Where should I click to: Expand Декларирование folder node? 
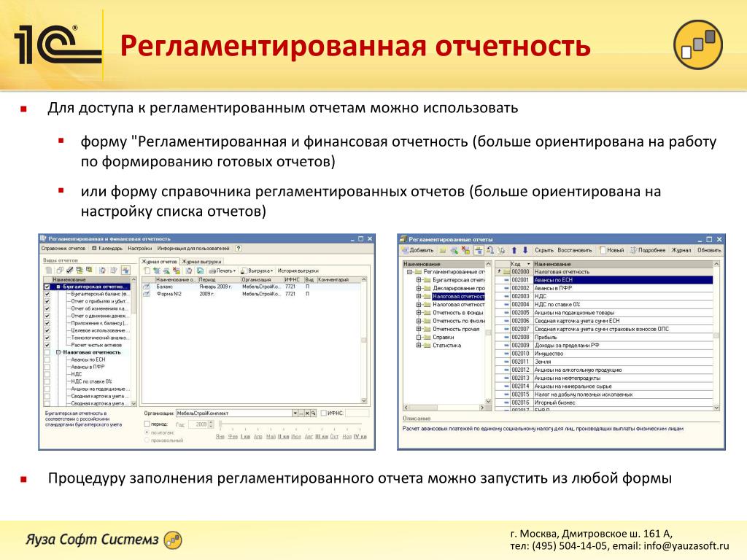[419, 288]
